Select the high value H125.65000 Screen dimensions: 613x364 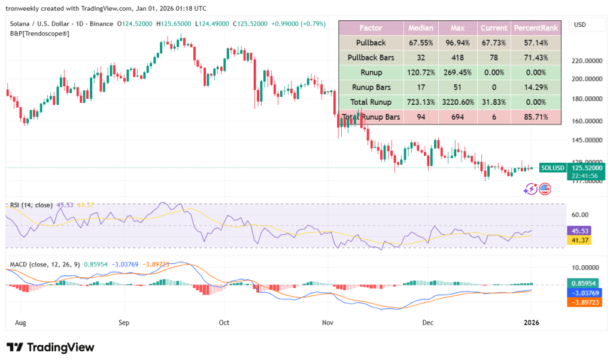point(174,24)
